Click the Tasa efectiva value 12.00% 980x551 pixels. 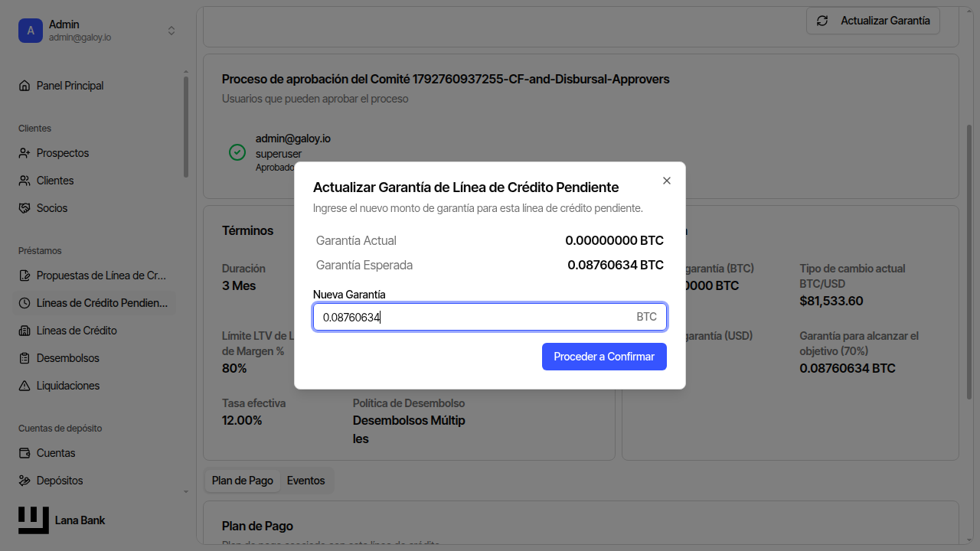coord(242,420)
